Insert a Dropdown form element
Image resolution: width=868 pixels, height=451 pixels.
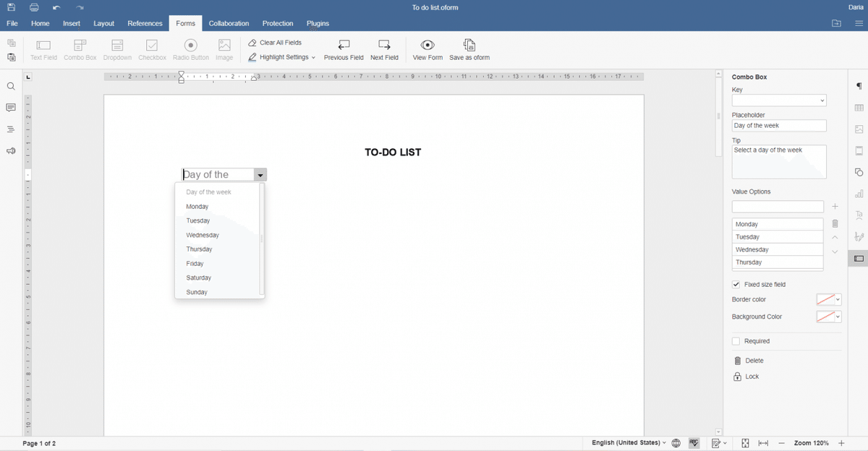(x=117, y=50)
